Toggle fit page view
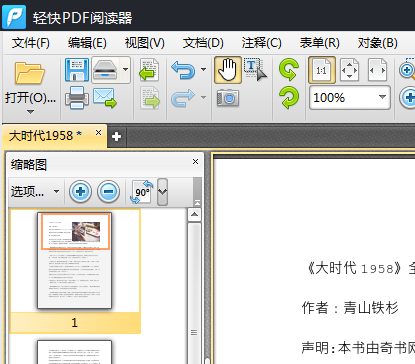This screenshot has height=364, width=415. [349, 70]
